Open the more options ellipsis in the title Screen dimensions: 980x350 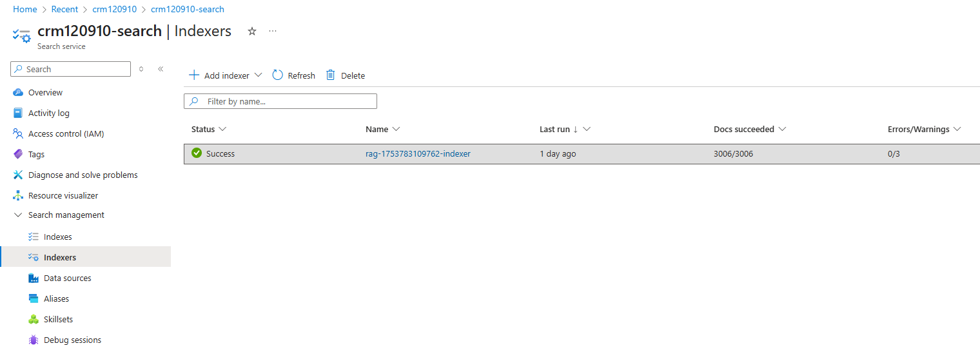273,31
